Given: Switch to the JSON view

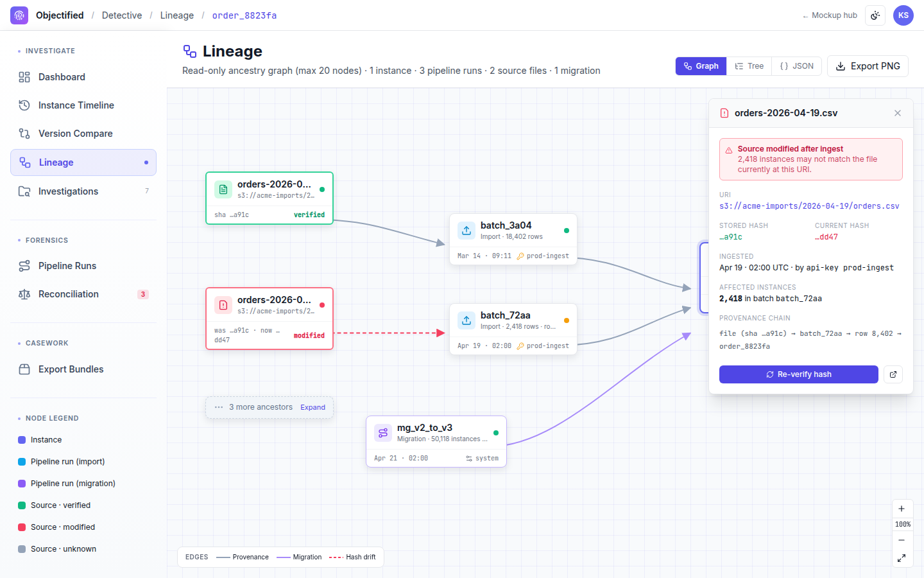Looking at the screenshot, I should [x=797, y=66].
